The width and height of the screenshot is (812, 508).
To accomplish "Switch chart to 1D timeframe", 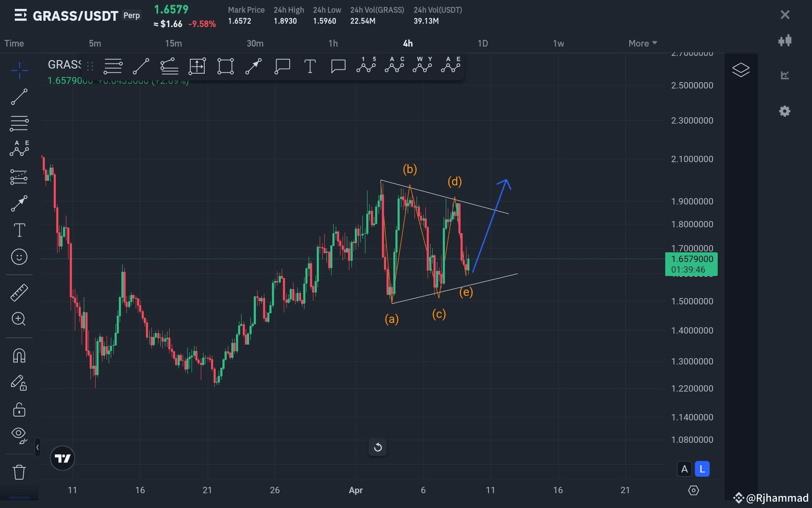I will click(483, 43).
